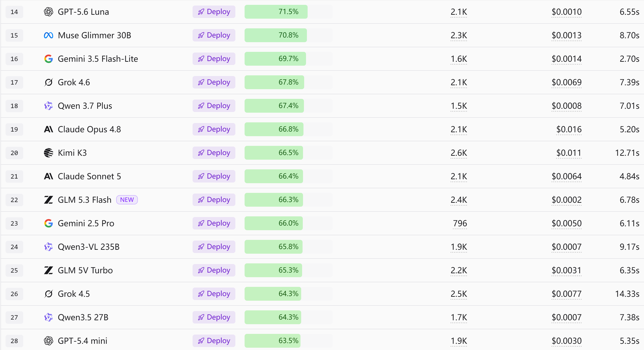Deploy the GPT-5.4 mini model
Viewport: 644px width, 350px height.
(x=214, y=341)
